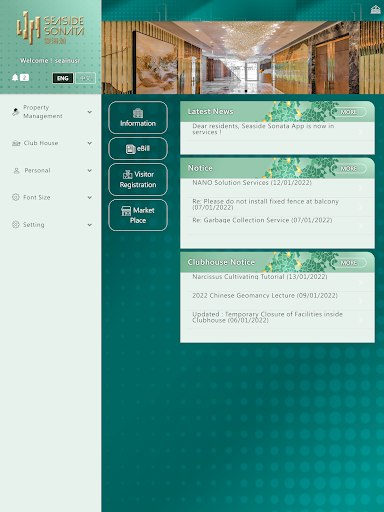The image size is (384, 512).
Task: Open the Setting menu item
Action: [x=51, y=225]
